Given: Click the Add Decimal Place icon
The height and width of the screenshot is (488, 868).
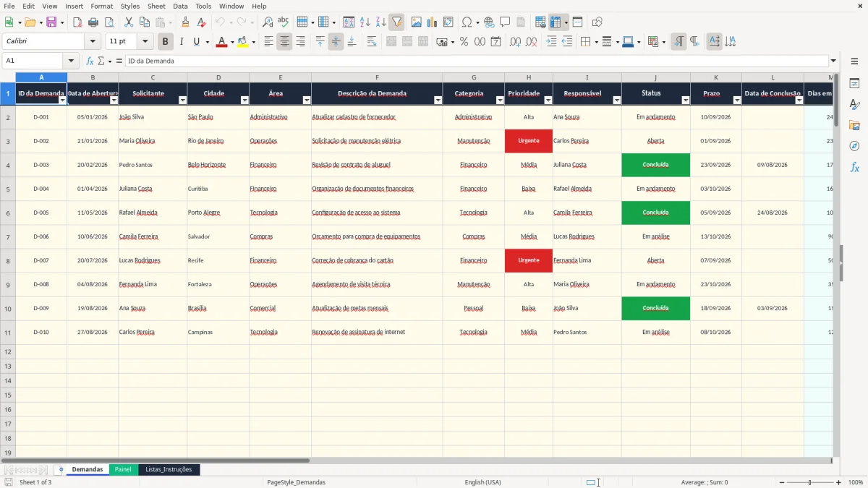Looking at the screenshot, I should pos(515,42).
